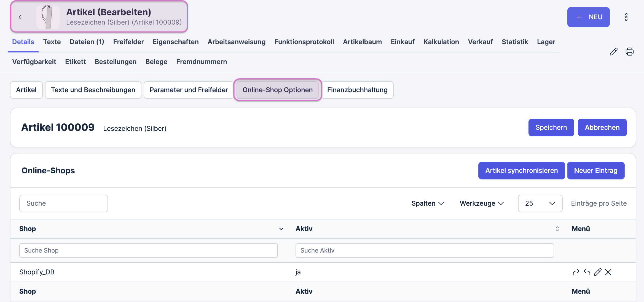This screenshot has width=644, height=302.
Task: Click the back arrow in article header
Action: click(20, 17)
